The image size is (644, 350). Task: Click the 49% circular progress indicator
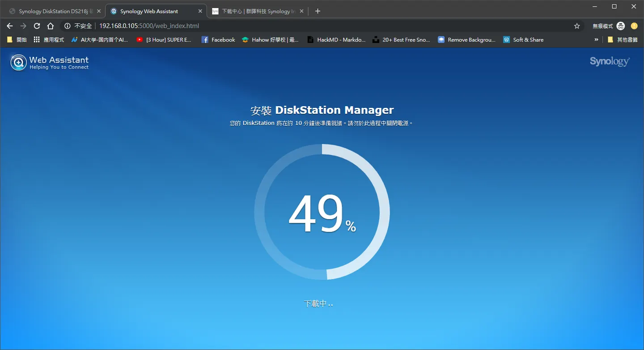pyautogui.click(x=322, y=212)
